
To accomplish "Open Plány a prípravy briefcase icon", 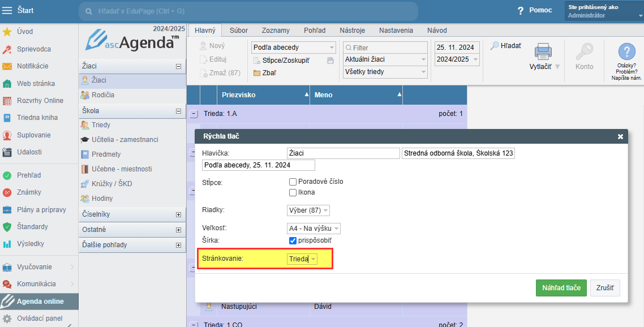I will [x=7, y=209].
